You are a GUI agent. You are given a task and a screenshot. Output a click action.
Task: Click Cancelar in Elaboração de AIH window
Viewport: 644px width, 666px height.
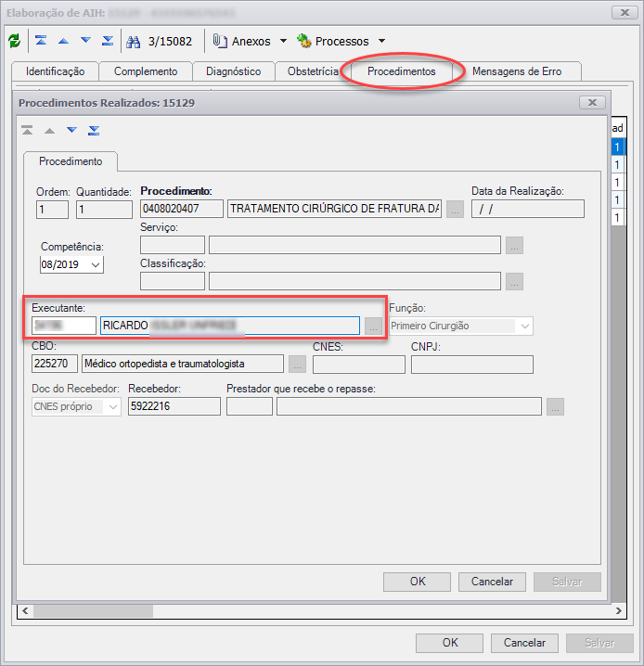point(524,643)
